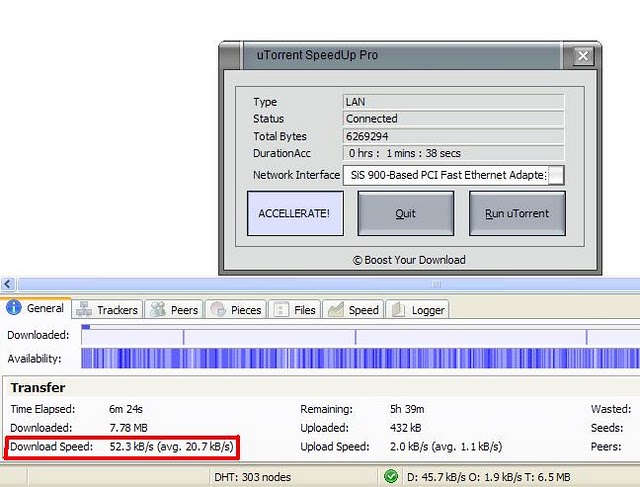Click the left scroll arrow on horizontal scrollbar
The image size is (640, 487).
pos(8,284)
